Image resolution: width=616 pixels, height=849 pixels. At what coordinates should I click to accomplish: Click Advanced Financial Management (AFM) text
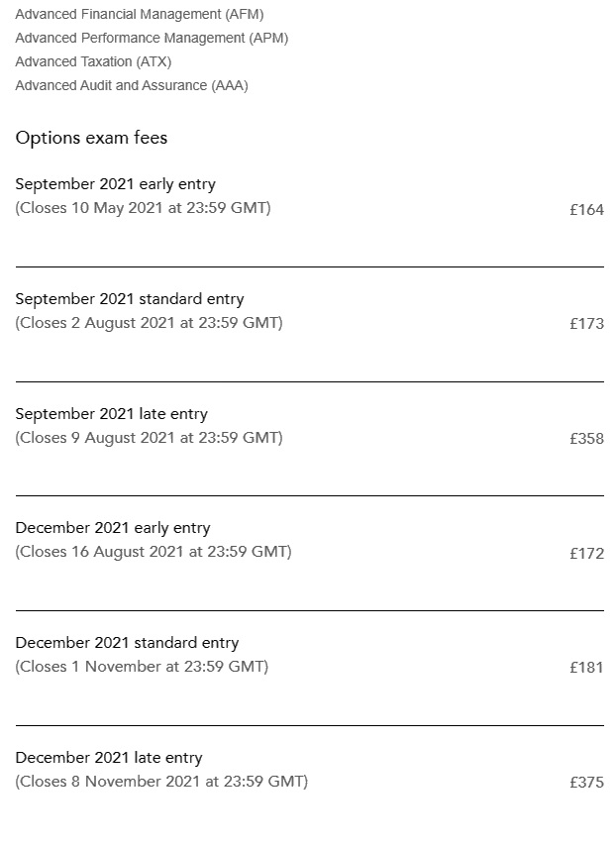click(x=140, y=14)
